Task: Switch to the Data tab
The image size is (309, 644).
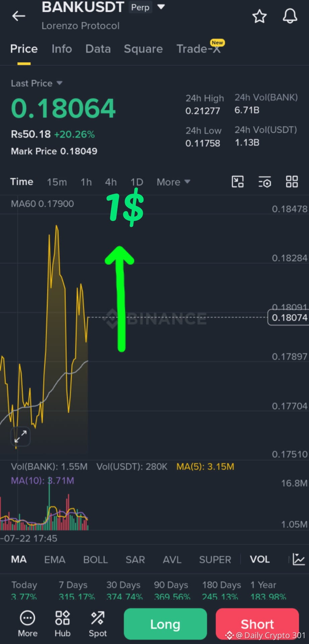Action: click(98, 49)
